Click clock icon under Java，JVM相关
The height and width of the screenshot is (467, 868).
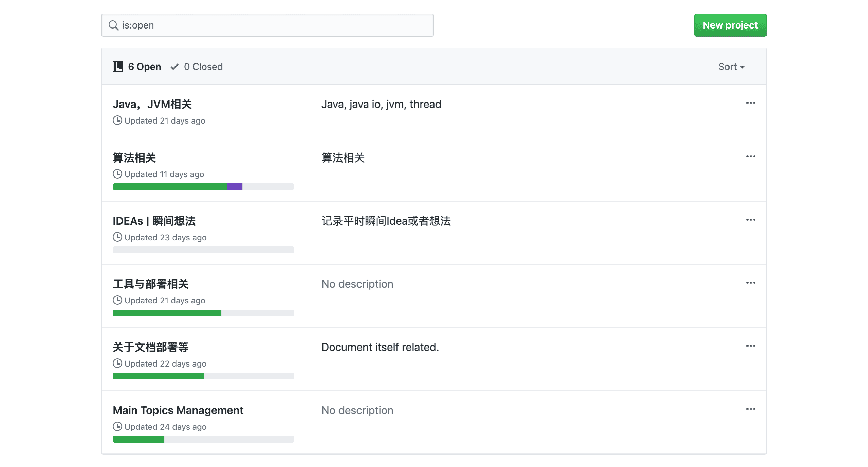(117, 120)
